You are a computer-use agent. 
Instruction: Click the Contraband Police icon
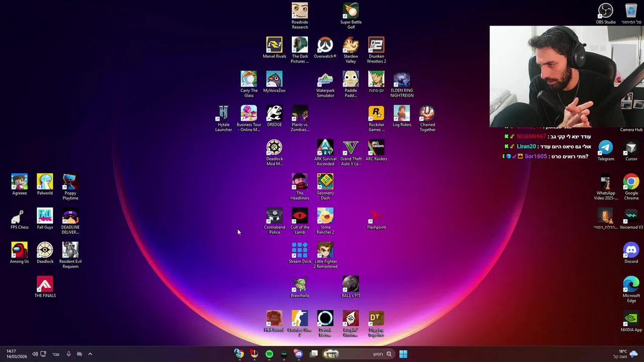[x=274, y=221]
